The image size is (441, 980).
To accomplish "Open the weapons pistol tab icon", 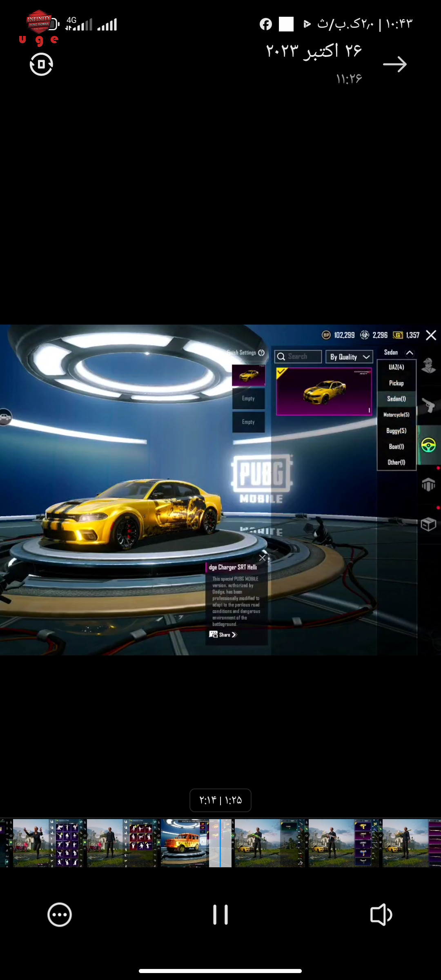I will coord(428,405).
